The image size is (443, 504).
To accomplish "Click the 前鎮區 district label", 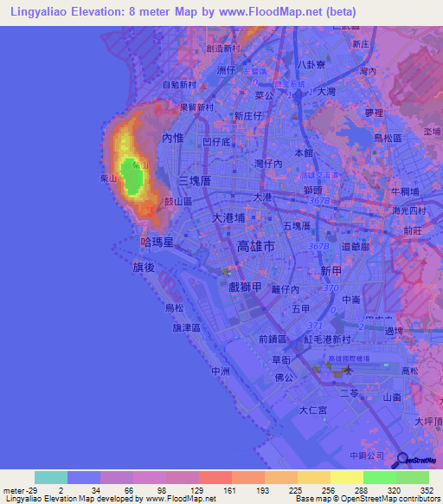I will (273, 339).
